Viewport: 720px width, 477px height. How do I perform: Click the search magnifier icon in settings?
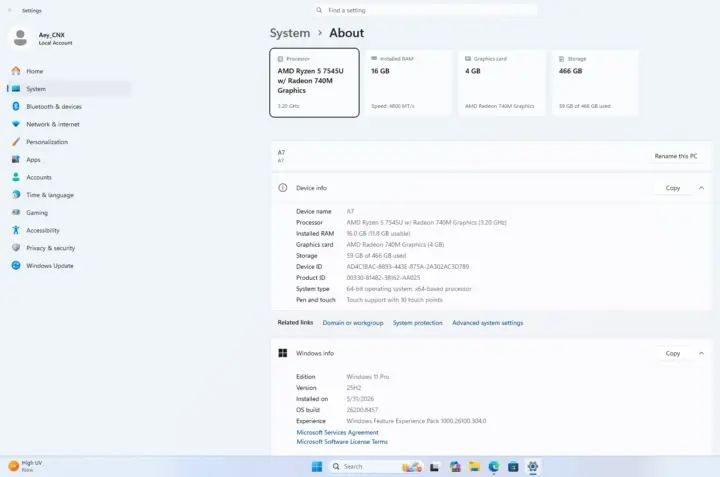[319, 10]
